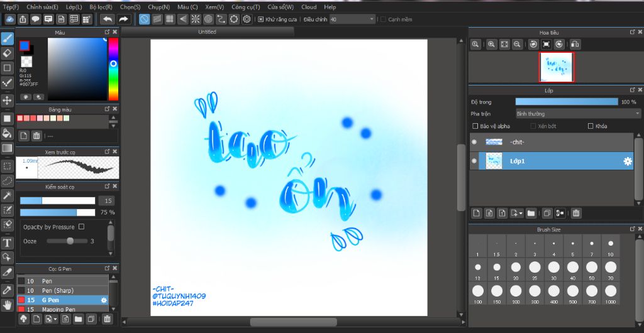This screenshot has height=333, width=644.
Task: Zoom in using Navigator magnifier plus
Action: [491, 44]
